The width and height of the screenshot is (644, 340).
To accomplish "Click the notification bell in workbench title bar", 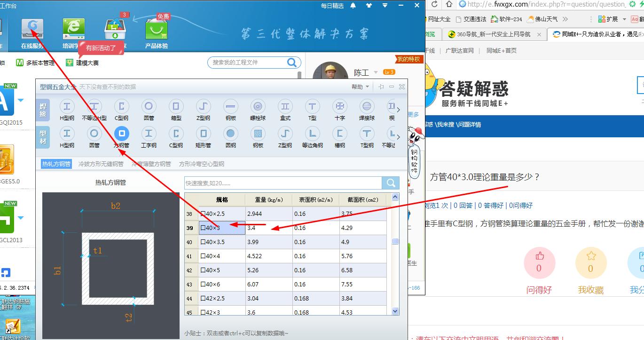I will click(353, 6).
